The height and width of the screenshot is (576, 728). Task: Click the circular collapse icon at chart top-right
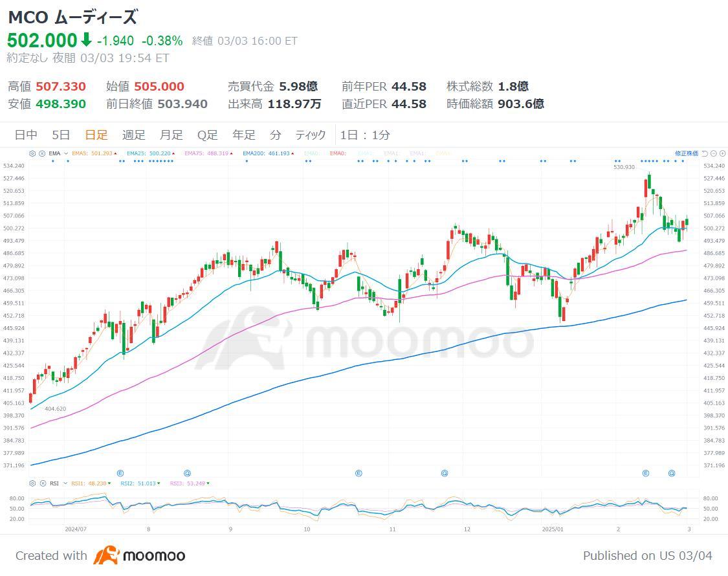click(x=713, y=153)
